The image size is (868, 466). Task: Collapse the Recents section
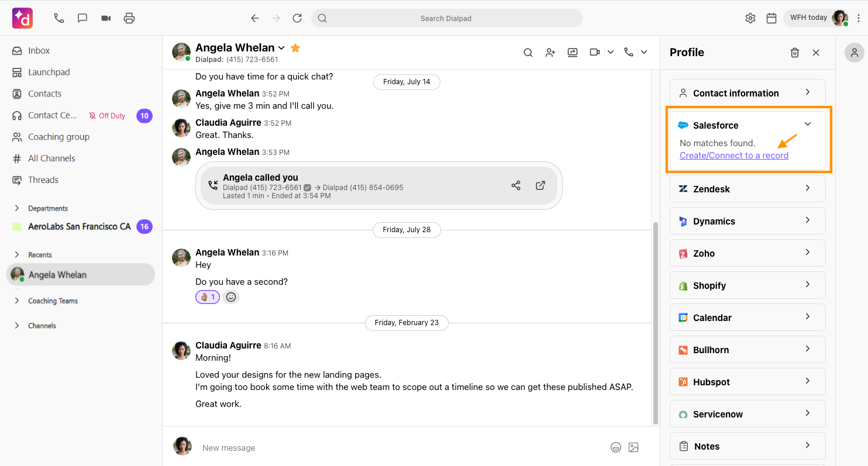17,255
